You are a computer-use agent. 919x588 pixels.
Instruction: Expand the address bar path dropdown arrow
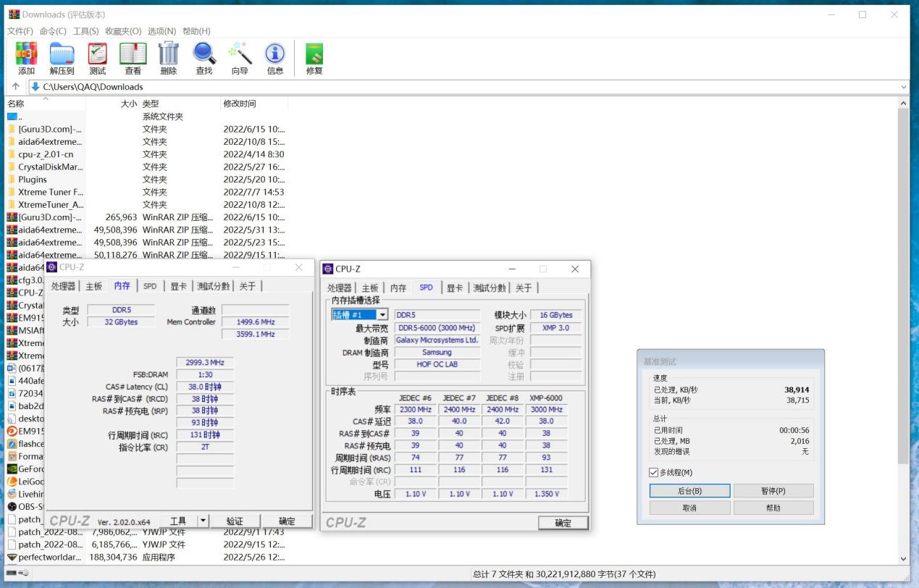(x=903, y=87)
